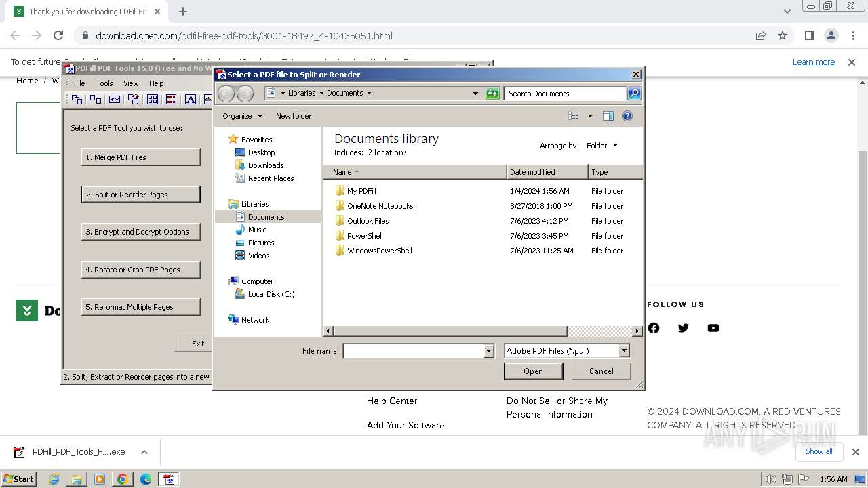This screenshot has width=868, height=488.
Task: Expand the address bar previous locations arrow
Action: click(x=475, y=94)
